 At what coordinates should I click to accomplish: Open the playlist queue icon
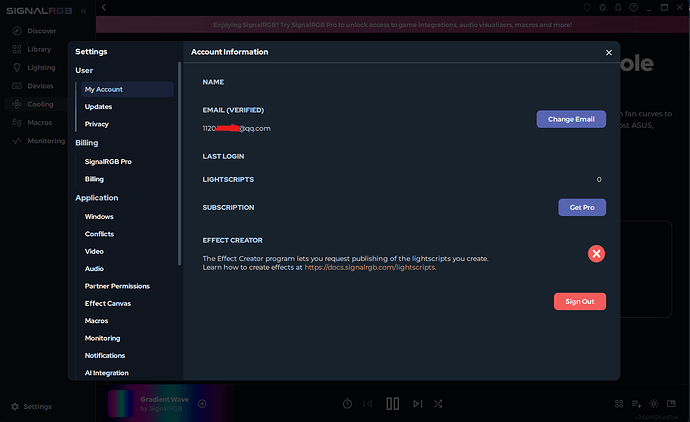point(636,404)
